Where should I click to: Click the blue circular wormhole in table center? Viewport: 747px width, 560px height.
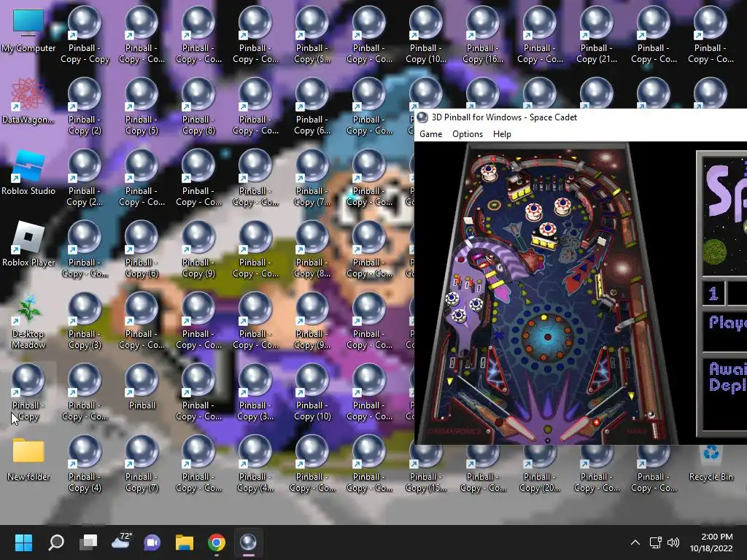coord(547,337)
